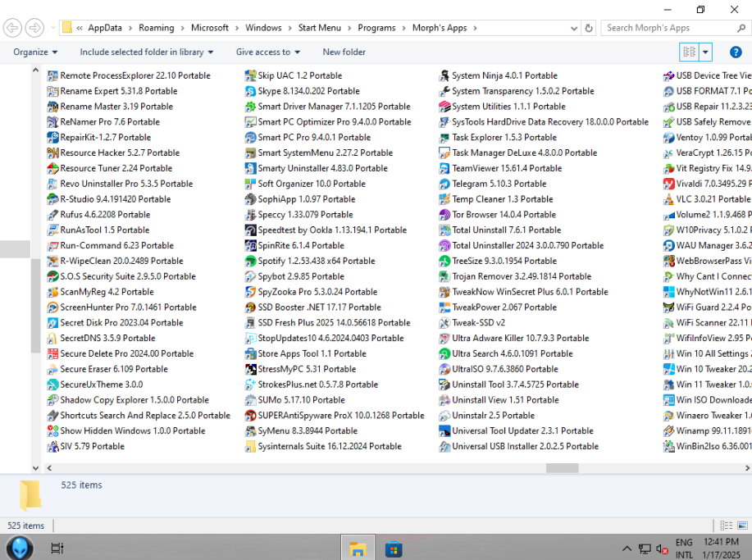The image size is (752, 560).
Task: Select the Ventoy 1.0.99 Portable icon
Action: click(668, 138)
